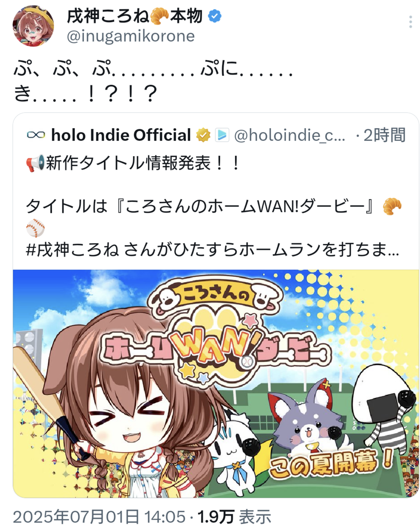
Task: Click the megaphone emoji in quoted post
Action: click(x=35, y=163)
